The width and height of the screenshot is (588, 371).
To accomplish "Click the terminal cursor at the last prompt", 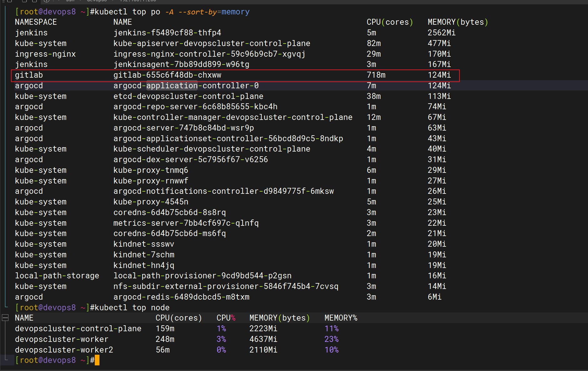I will (x=97, y=360).
